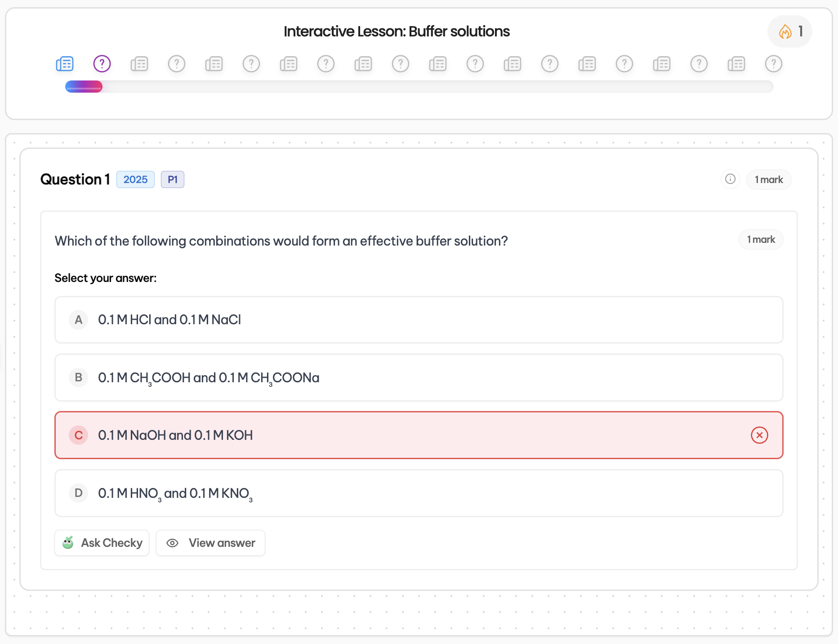Click the P1 paper tag
838x644 pixels.
click(173, 179)
